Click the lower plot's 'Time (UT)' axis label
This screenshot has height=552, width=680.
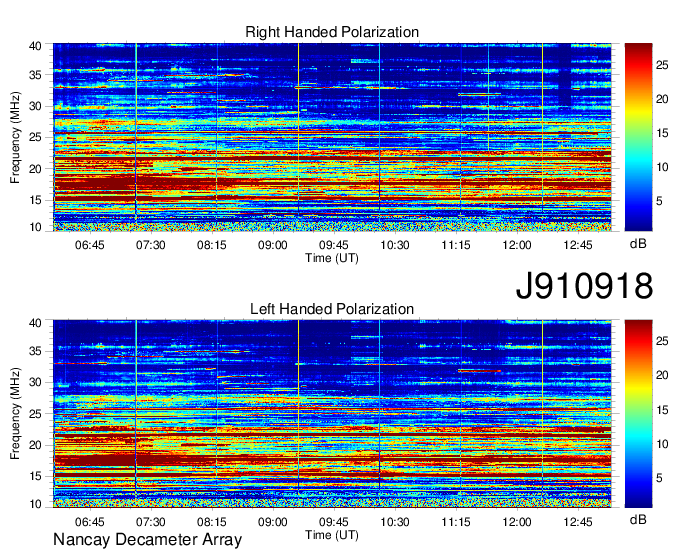click(x=332, y=535)
